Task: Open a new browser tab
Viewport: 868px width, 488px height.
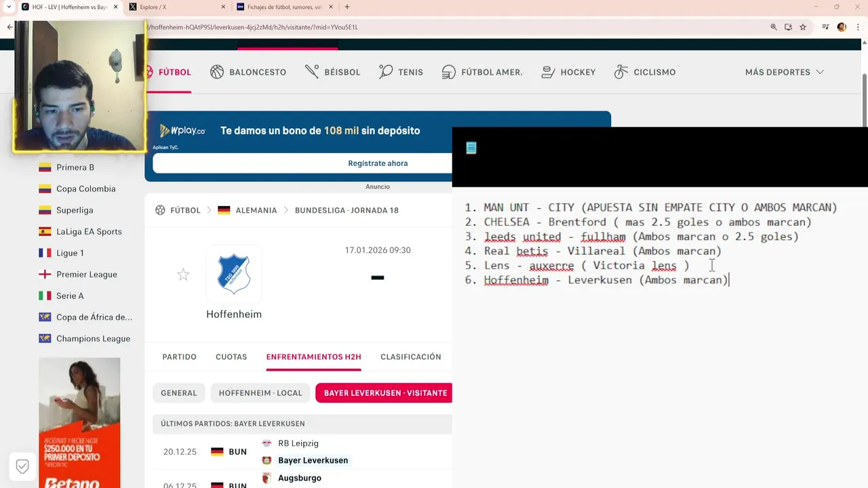Action: coord(347,7)
